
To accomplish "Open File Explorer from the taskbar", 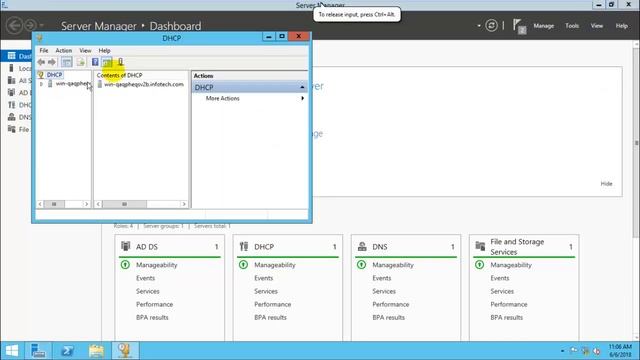I will click(x=97, y=351).
